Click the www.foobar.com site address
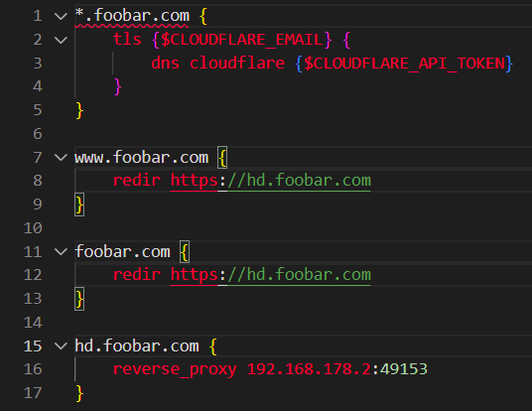The width and height of the screenshot is (532, 411). click(142, 158)
